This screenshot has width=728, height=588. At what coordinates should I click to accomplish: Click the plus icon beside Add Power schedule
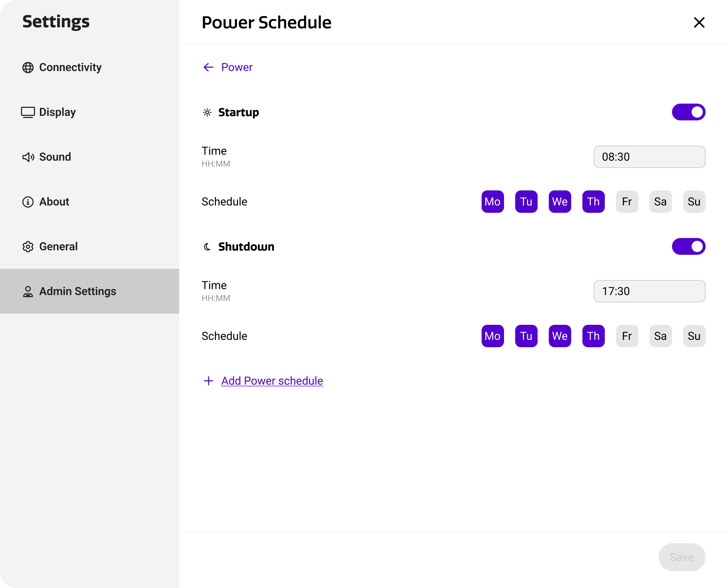pyautogui.click(x=209, y=381)
